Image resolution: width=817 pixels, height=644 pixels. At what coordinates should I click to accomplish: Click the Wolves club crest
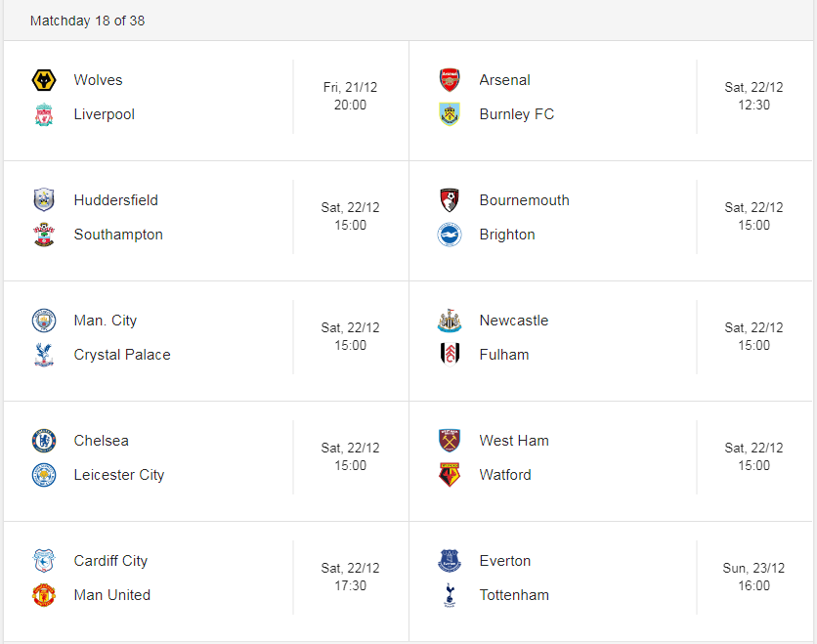click(x=44, y=80)
